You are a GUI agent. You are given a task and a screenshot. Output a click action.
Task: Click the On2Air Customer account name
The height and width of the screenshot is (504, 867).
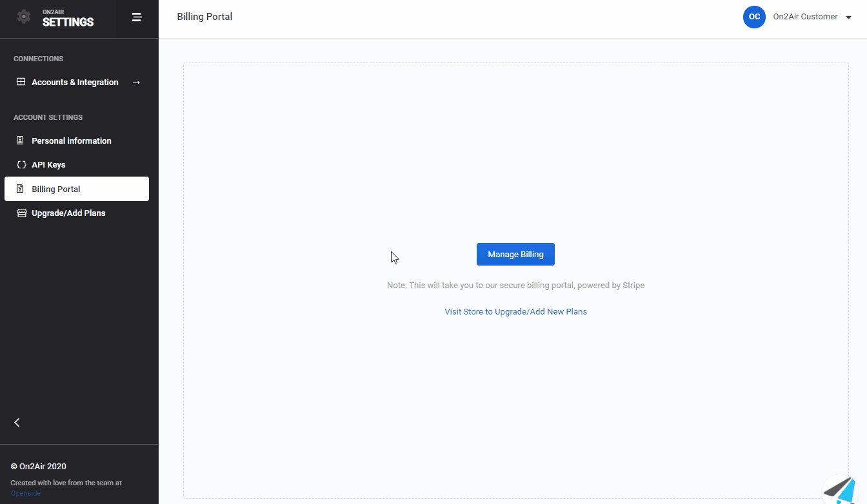coord(805,17)
